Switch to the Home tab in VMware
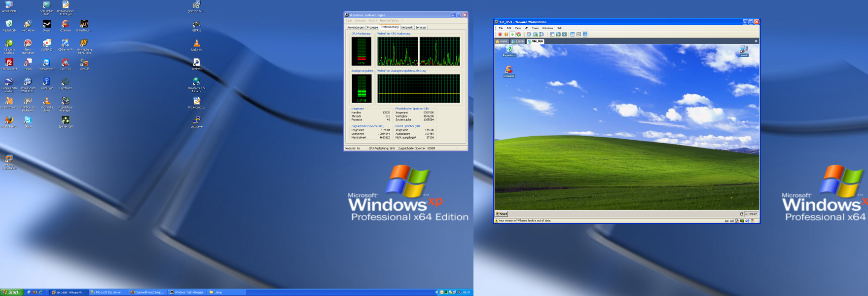 point(502,41)
